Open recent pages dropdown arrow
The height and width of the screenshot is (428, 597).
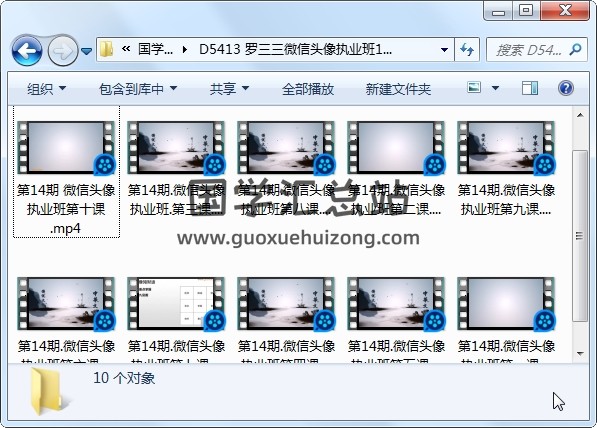point(87,51)
